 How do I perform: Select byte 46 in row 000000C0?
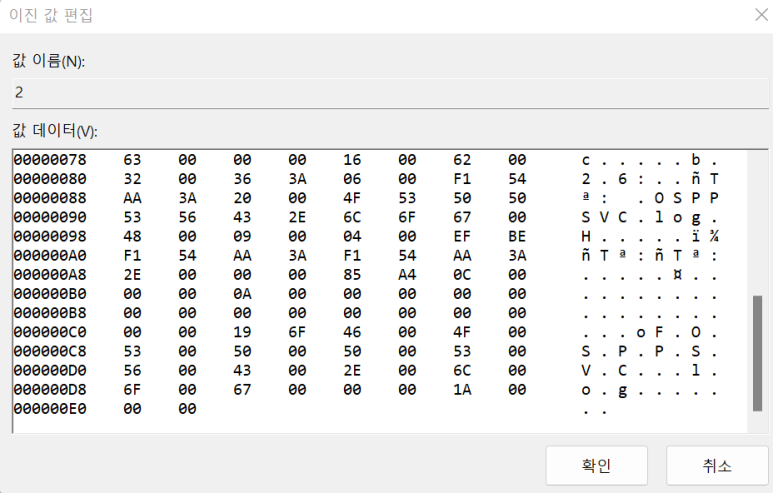[352, 332]
